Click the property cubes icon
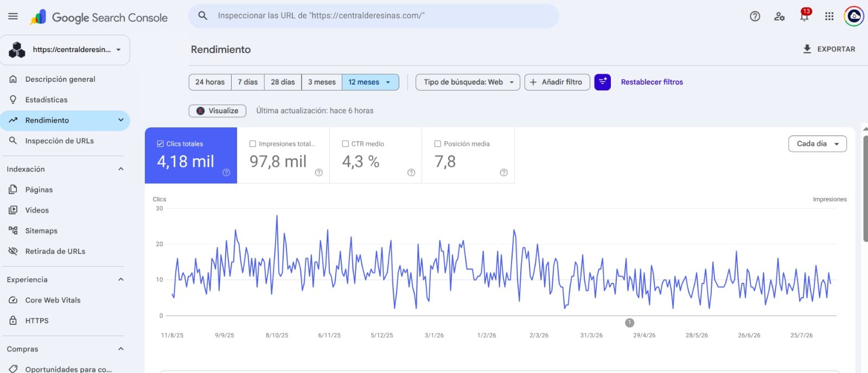Screen dimensions: 868x373 17,50
